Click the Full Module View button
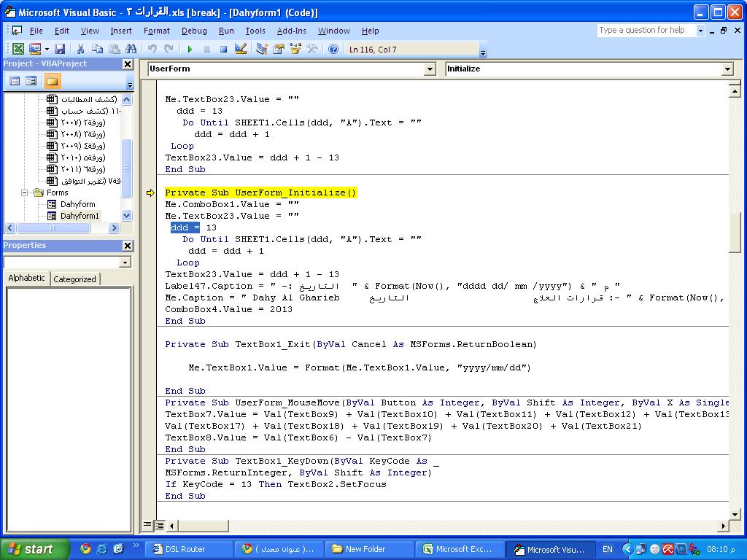This screenshot has width=747, height=560. pos(159,525)
